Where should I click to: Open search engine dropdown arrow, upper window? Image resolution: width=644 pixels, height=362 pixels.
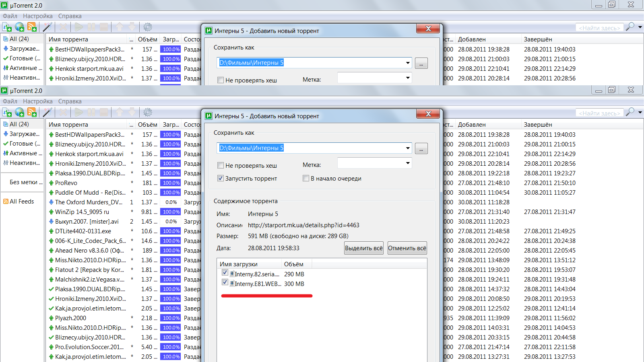[640, 27]
